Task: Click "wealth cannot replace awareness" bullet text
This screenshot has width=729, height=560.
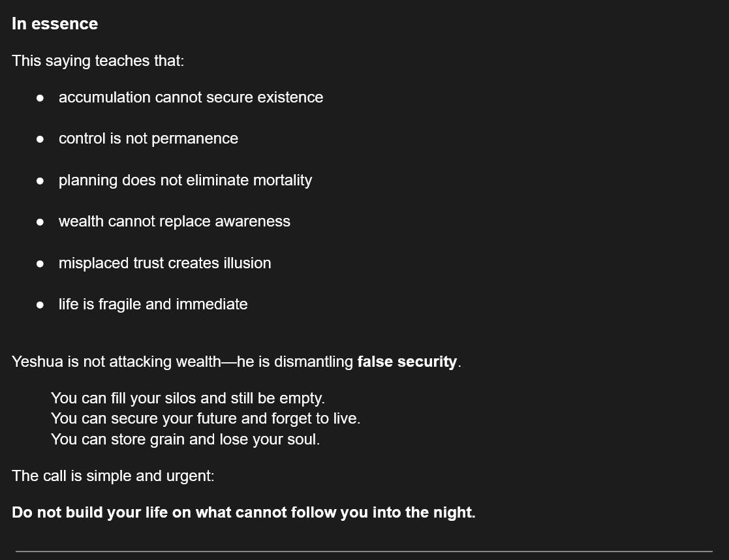Action: click(174, 221)
